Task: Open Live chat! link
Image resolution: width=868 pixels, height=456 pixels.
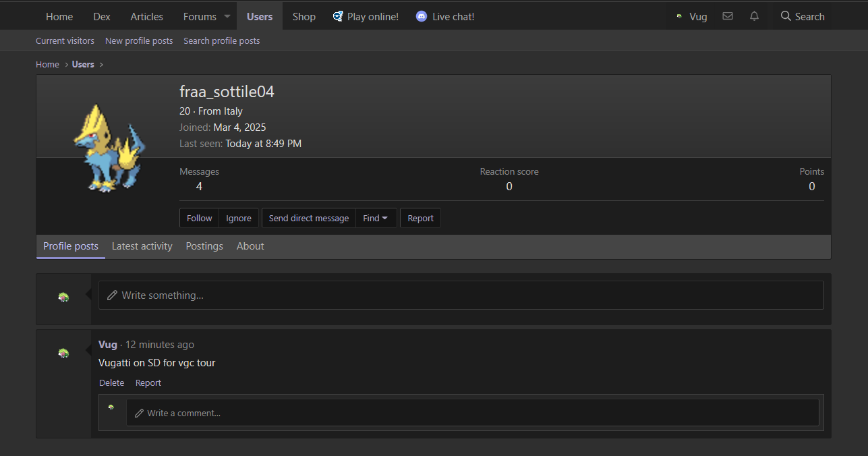Action: point(453,16)
